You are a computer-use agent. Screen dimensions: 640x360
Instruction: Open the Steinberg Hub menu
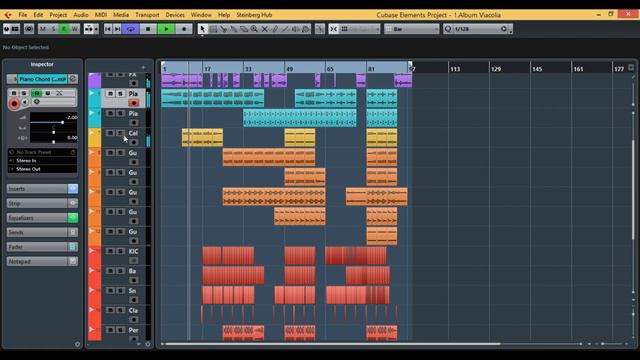[254, 15]
